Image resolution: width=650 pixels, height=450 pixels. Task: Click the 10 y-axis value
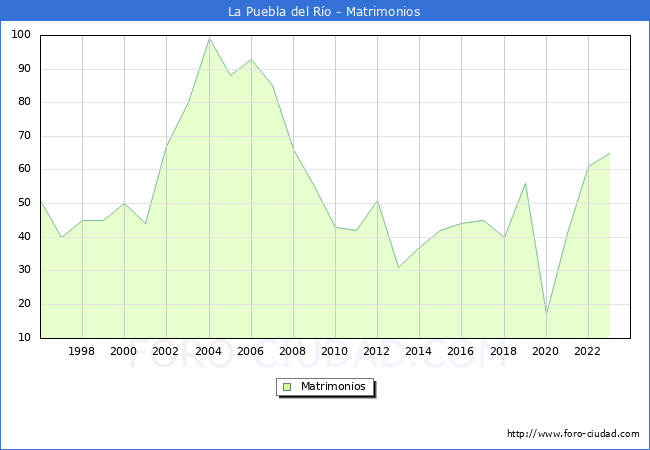pyautogui.click(x=24, y=337)
